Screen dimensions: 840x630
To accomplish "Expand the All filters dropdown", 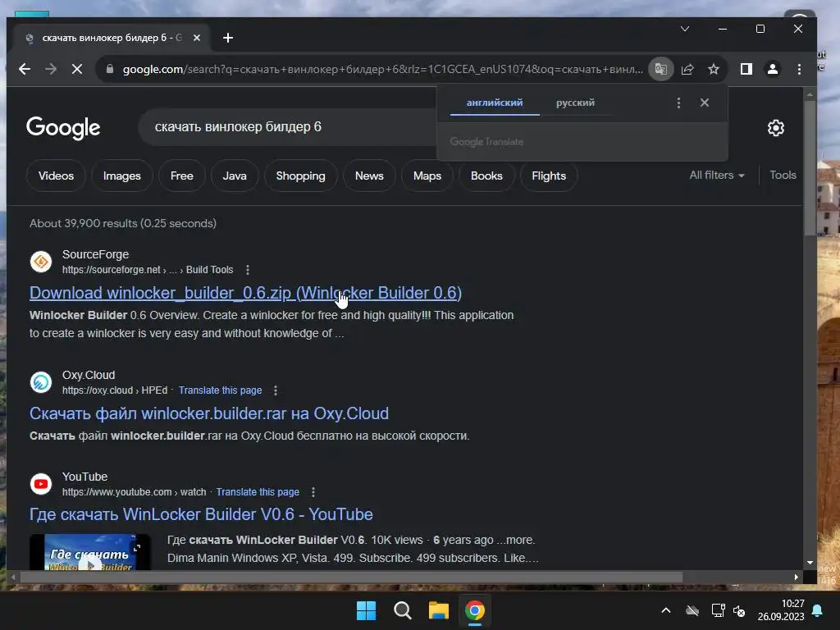I will [x=717, y=176].
